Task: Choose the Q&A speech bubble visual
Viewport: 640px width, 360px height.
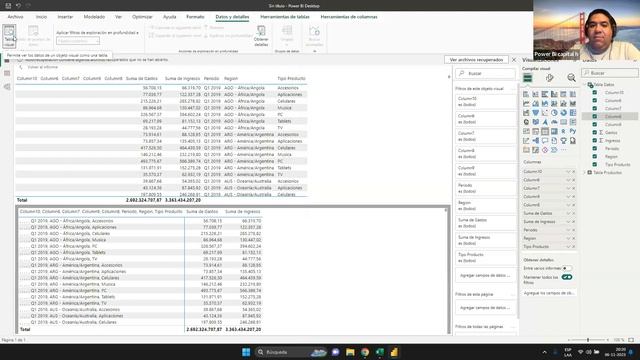Action: pyautogui.click(x=545, y=141)
